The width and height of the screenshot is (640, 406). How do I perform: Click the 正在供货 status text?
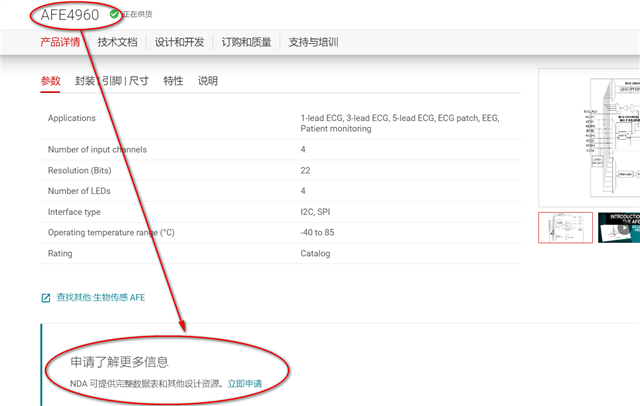click(138, 14)
